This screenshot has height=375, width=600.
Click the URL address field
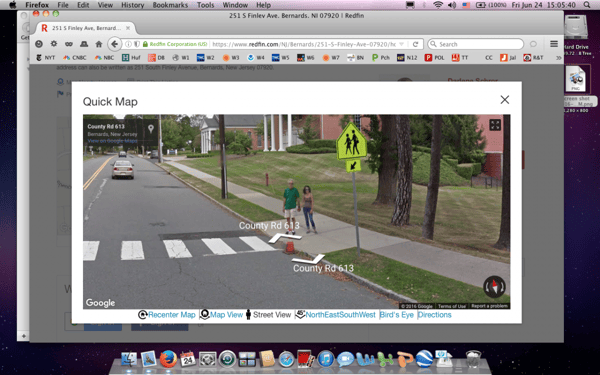[304, 44]
